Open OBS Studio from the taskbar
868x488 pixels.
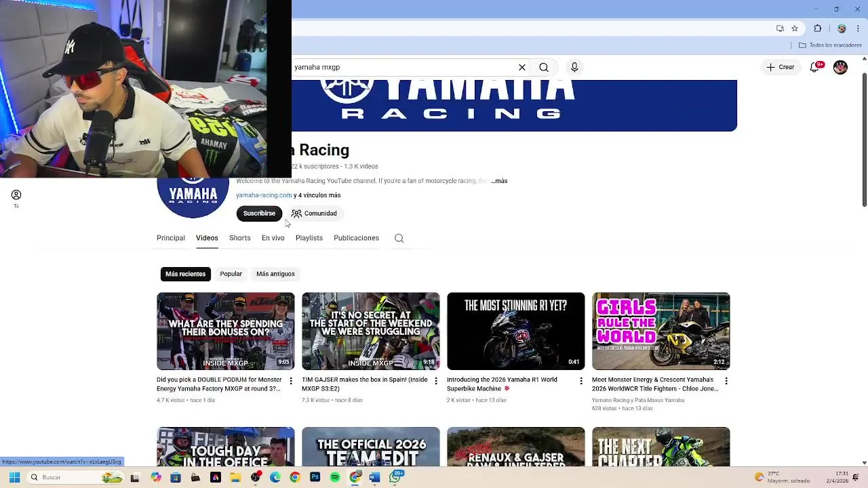tap(256, 477)
